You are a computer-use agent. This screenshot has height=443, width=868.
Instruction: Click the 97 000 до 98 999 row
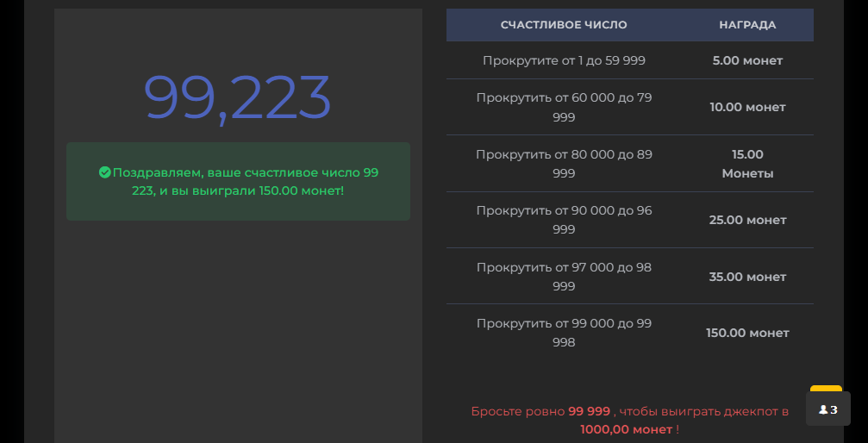tap(630, 277)
